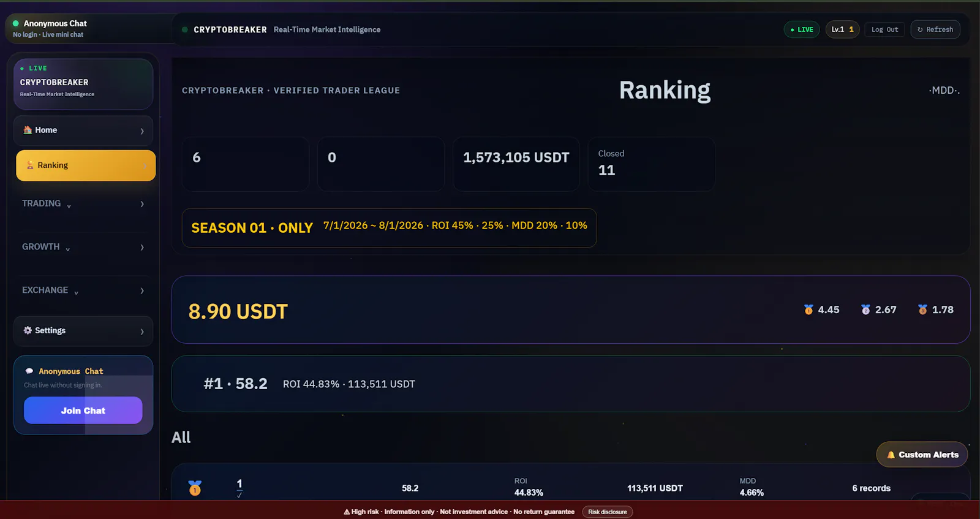Click the stat card showing 6
The width and height of the screenshot is (980, 519).
(245, 164)
